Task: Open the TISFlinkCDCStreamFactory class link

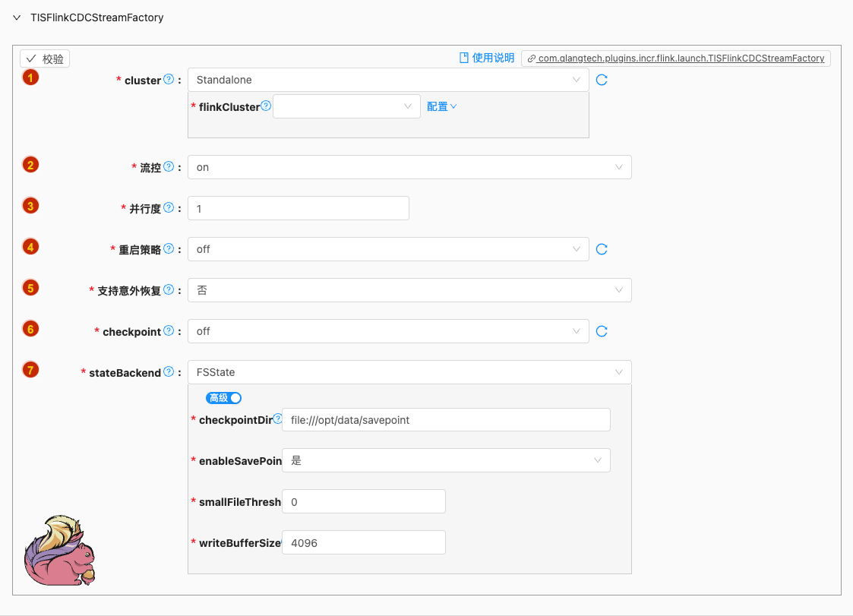Action: click(x=675, y=58)
